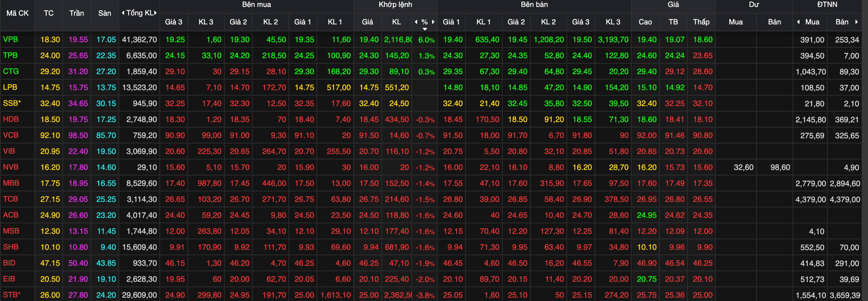Click MSB total volume 1,744,80

141,231
